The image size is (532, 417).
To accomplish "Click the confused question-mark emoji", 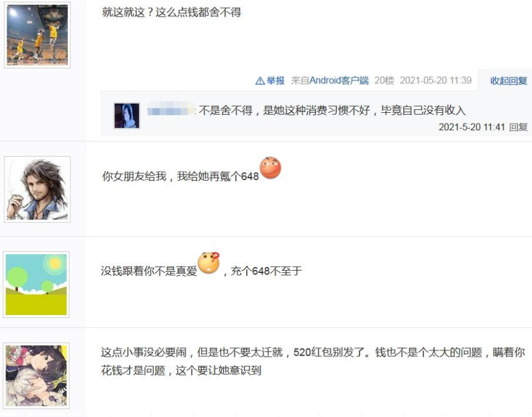I will pos(209,263).
